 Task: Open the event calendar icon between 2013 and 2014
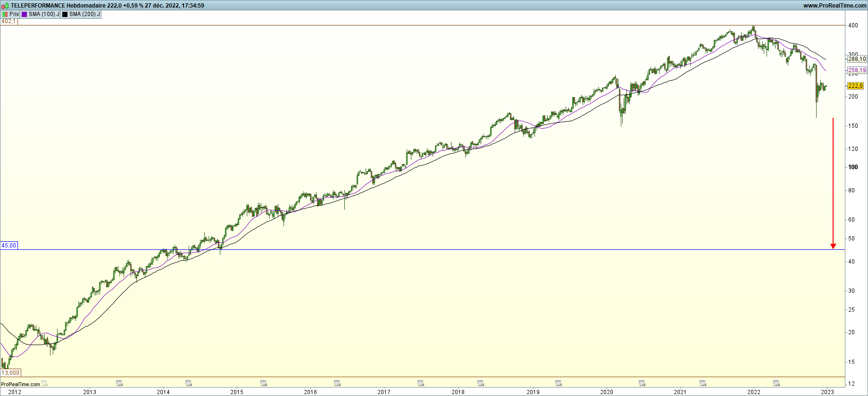coord(119,383)
